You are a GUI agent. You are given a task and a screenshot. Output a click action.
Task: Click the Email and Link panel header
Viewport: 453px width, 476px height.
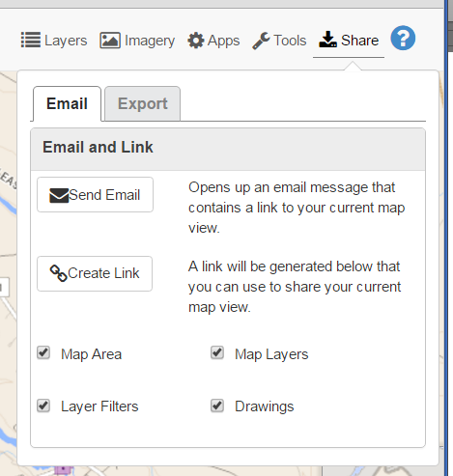tap(228, 150)
